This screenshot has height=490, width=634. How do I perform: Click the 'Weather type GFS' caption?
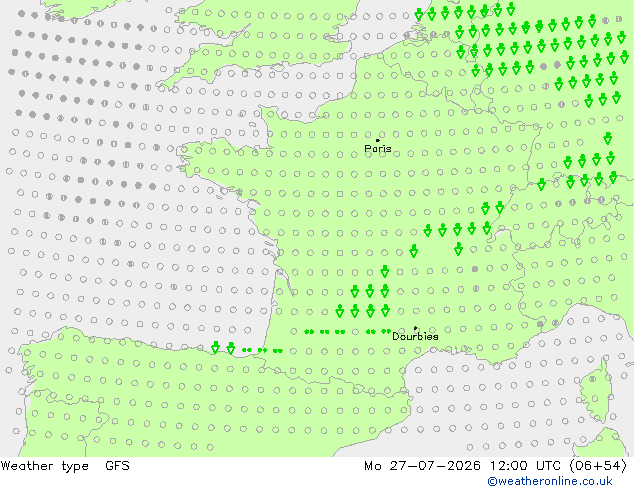click(x=65, y=466)
